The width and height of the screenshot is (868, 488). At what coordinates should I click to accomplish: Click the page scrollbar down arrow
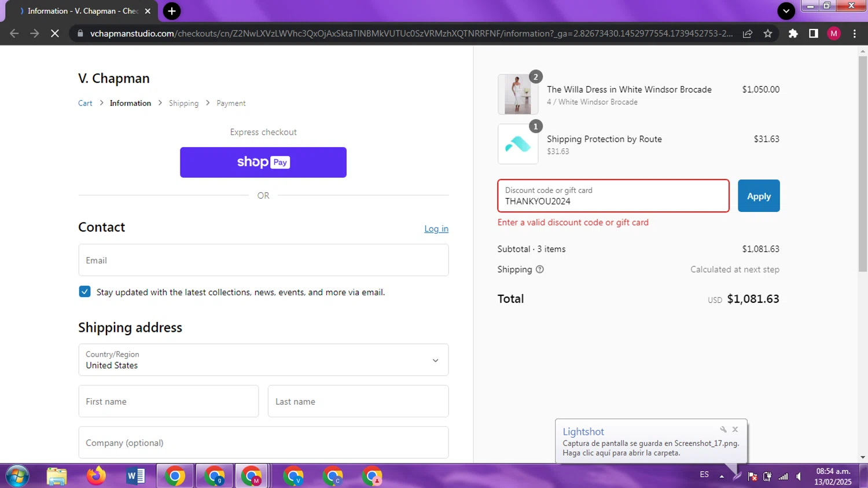click(863, 457)
